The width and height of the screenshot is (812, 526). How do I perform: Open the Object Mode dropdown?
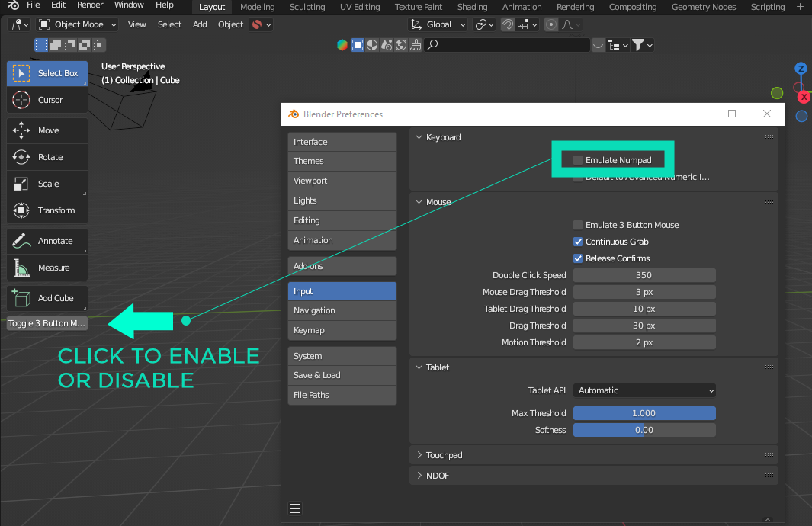point(78,24)
